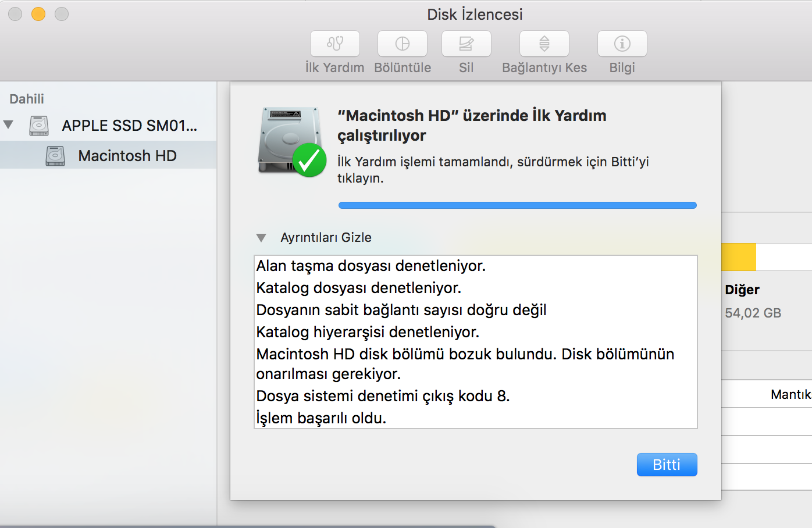Click the 'çıkış kodu 8' log line
The width and height of the screenshot is (812, 528).
[x=383, y=396]
